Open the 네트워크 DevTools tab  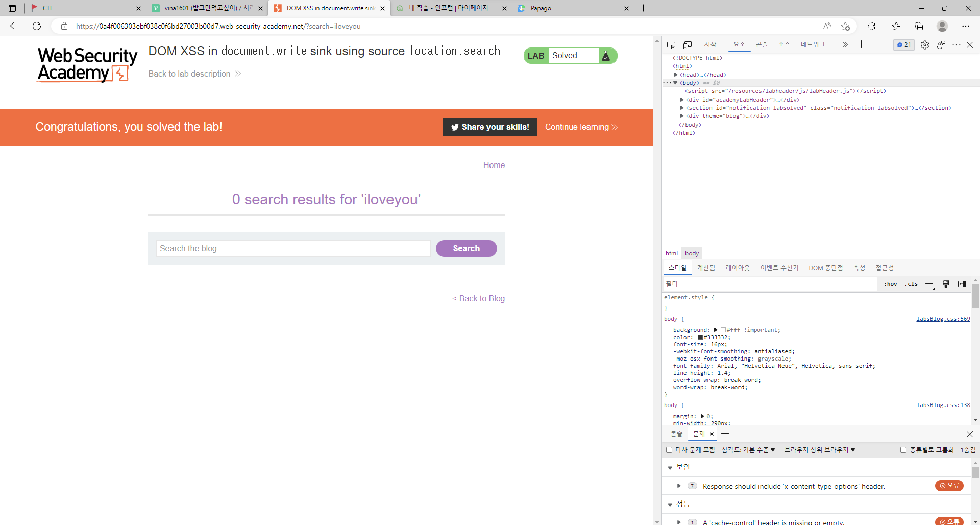pyautogui.click(x=813, y=44)
